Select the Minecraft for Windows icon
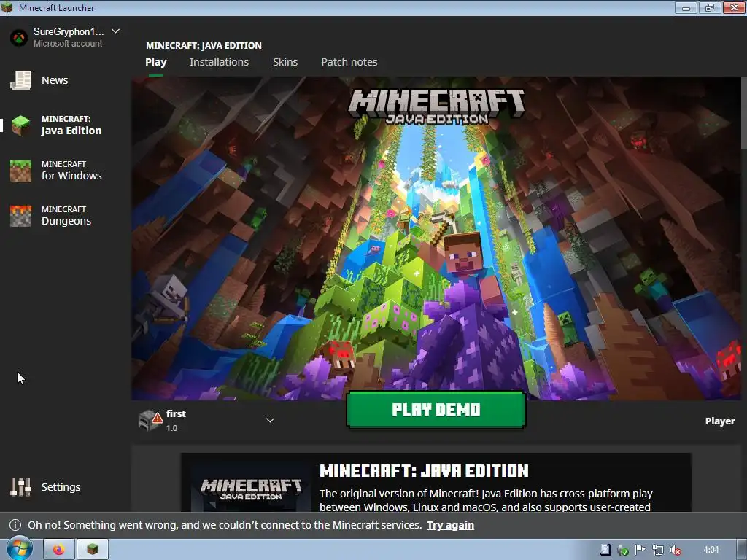The image size is (747, 560). point(21,171)
